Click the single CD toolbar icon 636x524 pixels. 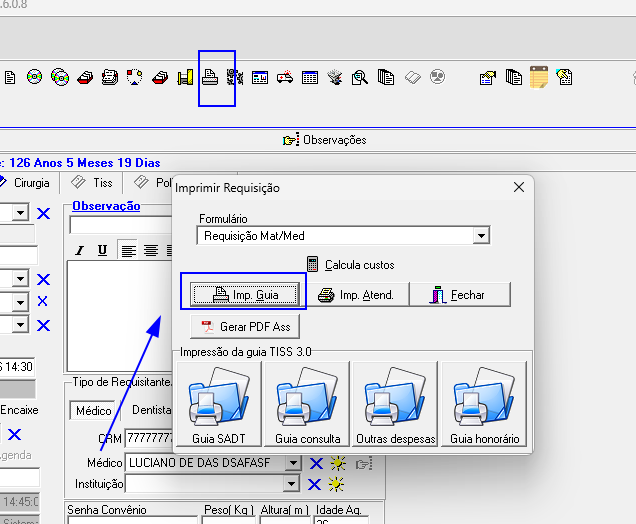(34, 77)
